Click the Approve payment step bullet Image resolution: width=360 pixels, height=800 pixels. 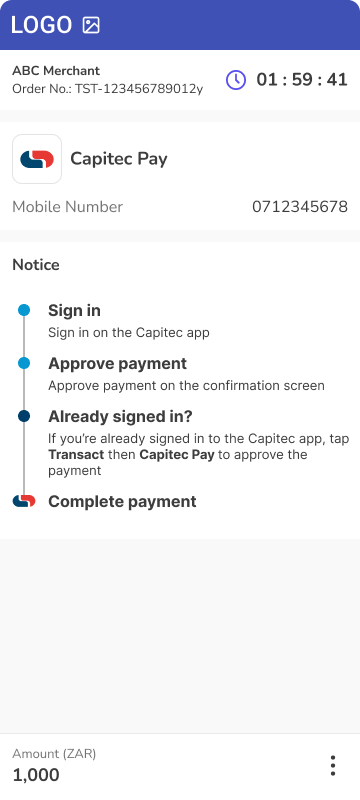click(x=24, y=363)
